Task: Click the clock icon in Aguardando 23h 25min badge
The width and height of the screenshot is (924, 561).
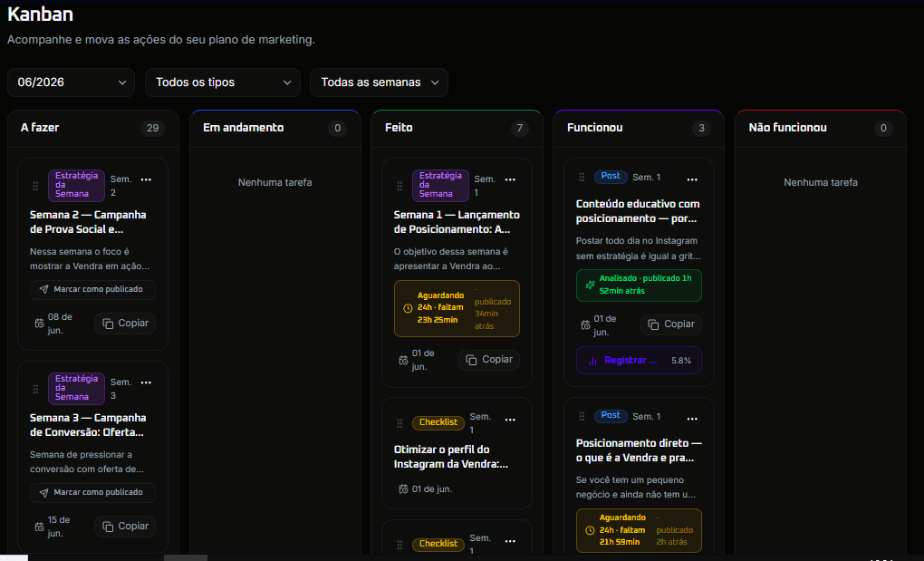Action: tap(408, 308)
